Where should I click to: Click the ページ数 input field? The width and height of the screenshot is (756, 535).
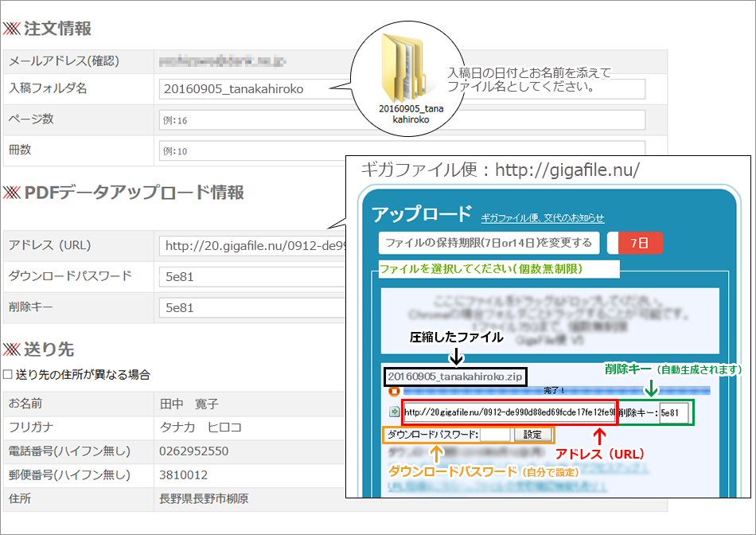(402, 120)
